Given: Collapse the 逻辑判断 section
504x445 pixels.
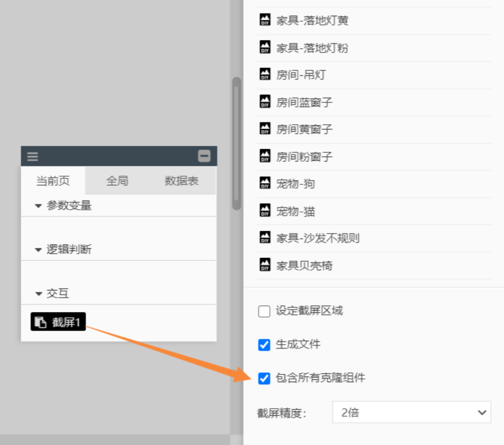Looking at the screenshot, I should click(39, 250).
